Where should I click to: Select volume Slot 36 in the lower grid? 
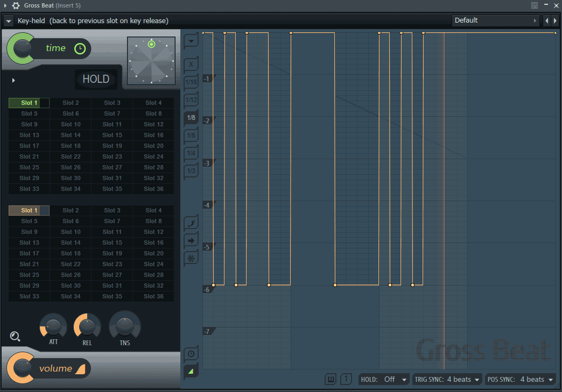pos(153,296)
